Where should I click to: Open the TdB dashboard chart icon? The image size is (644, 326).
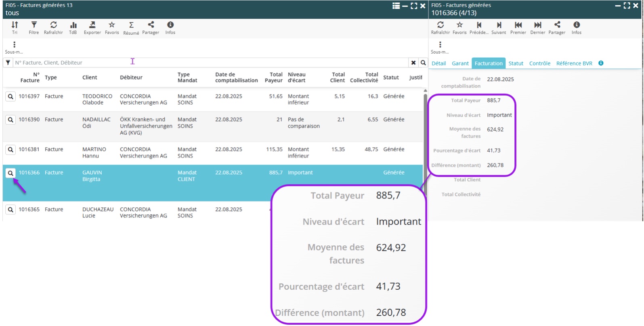pos(73,27)
